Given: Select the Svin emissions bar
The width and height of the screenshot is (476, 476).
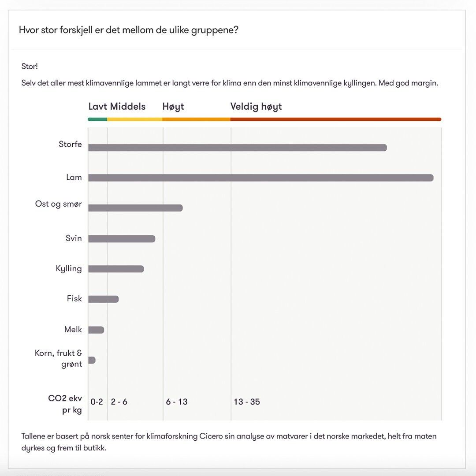Looking at the screenshot, I should [121, 239].
